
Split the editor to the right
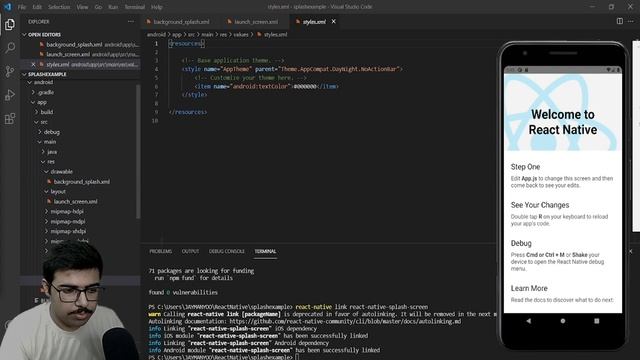pos(620,21)
